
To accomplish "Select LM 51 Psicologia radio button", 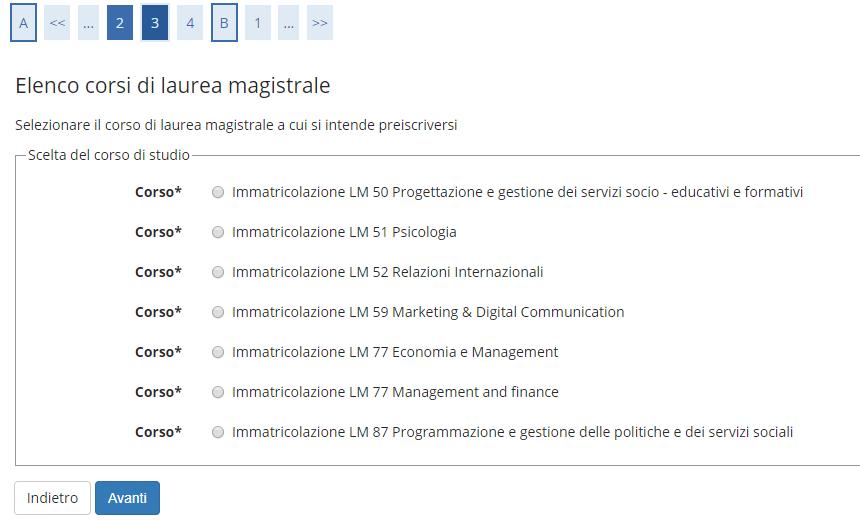I will 218,232.
